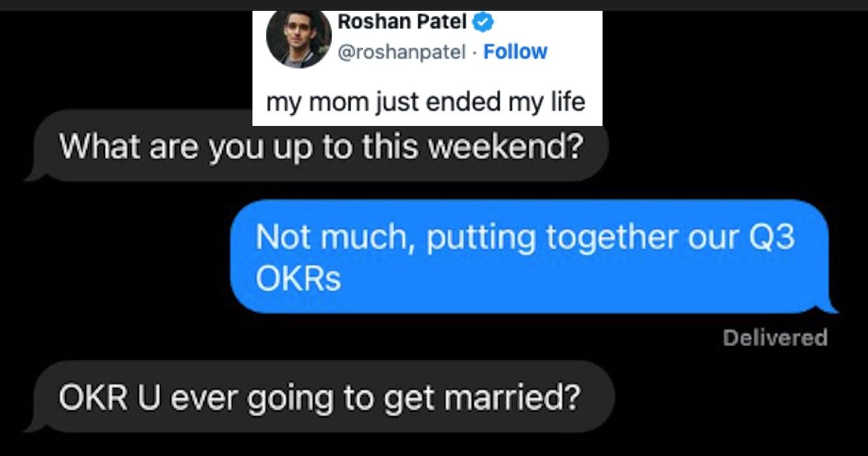Screen dimensions: 868x456
Task: Click the blue verified badge icon
Action: (x=482, y=22)
